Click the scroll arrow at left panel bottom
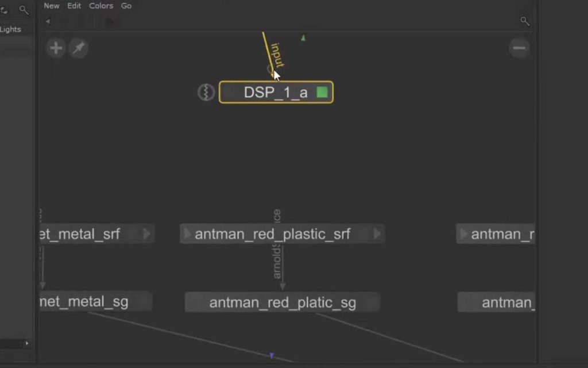 click(26, 343)
